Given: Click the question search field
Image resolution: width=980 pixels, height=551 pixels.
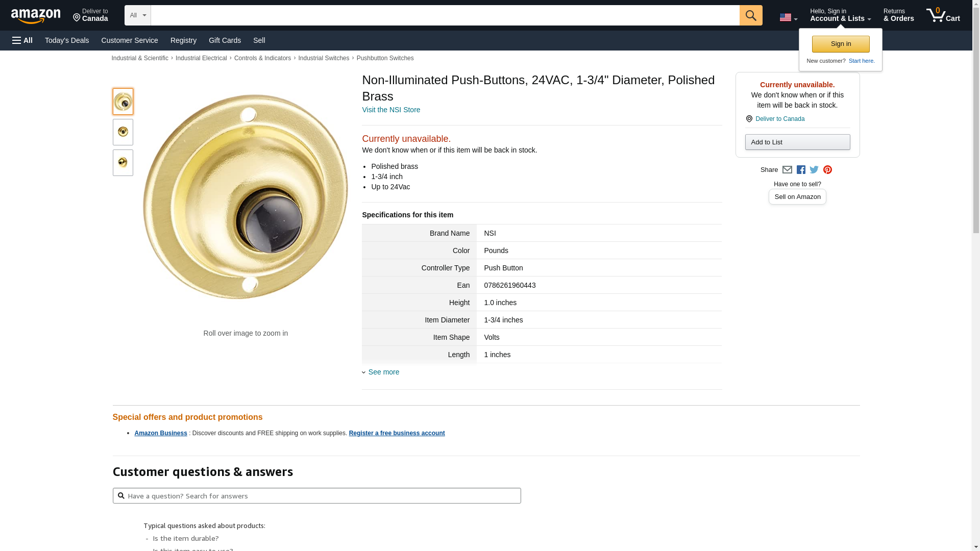Looking at the screenshot, I should (x=316, y=496).
